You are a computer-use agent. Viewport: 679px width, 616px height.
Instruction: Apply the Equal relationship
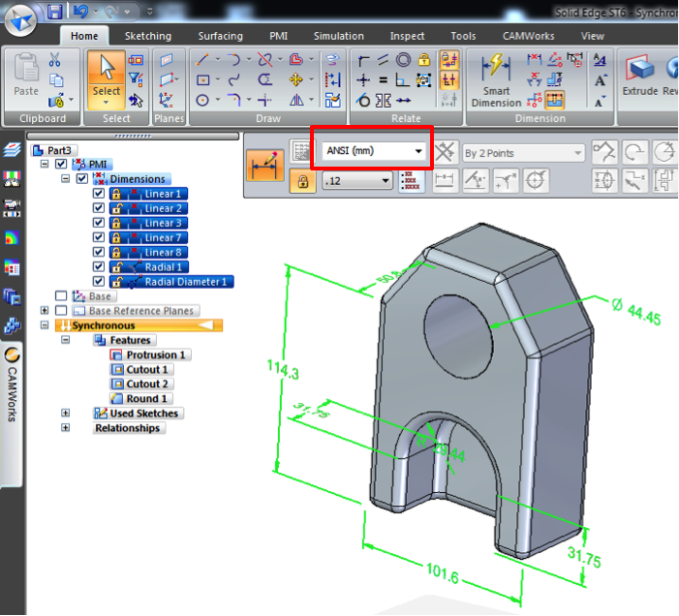click(384, 80)
